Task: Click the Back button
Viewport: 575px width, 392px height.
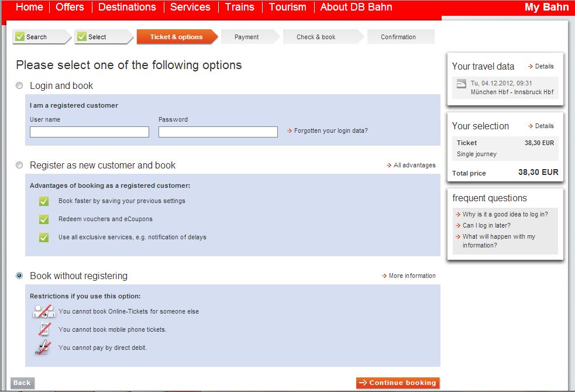Action: (x=22, y=383)
